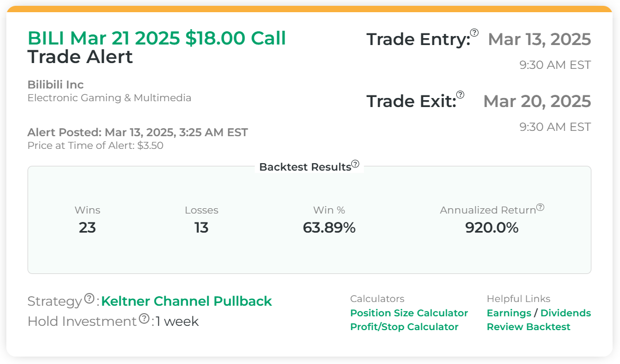Click the help icon beside Trade Entry
Image resolution: width=620 pixels, height=364 pixels.
click(474, 33)
